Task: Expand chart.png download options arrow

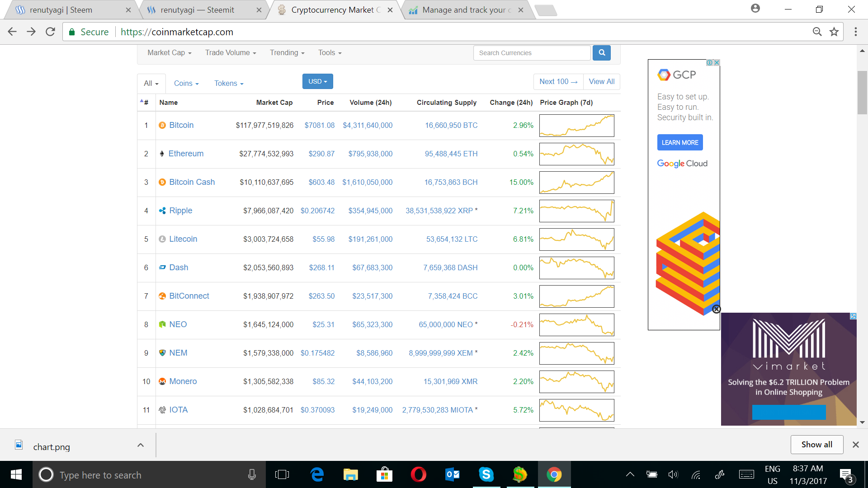Action: [x=141, y=445]
